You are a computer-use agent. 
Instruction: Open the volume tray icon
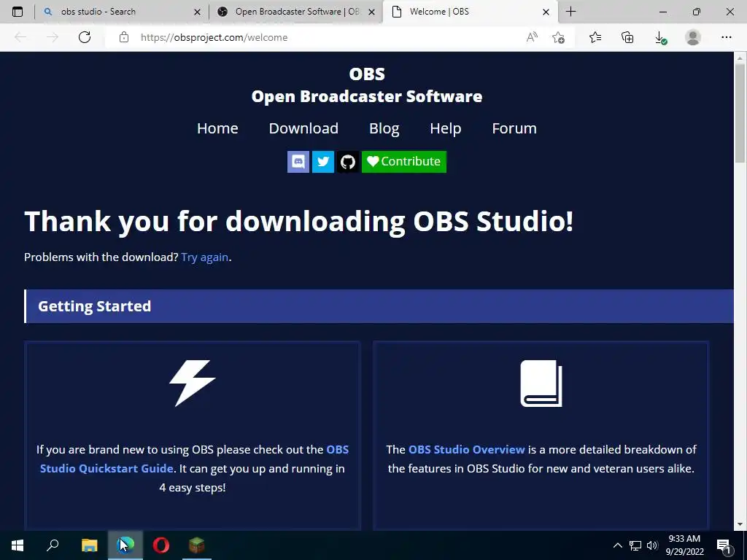coord(652,545)
